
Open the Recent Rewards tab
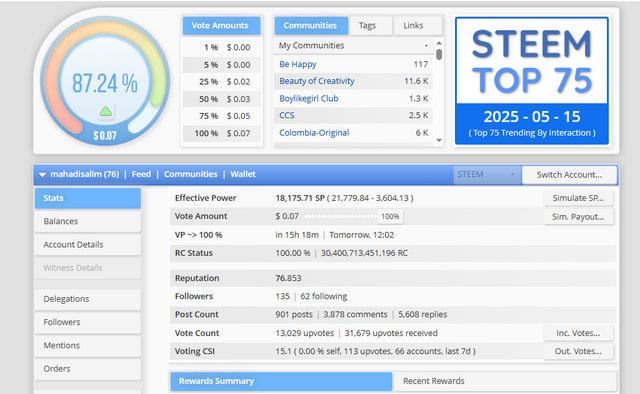[504, 381]
